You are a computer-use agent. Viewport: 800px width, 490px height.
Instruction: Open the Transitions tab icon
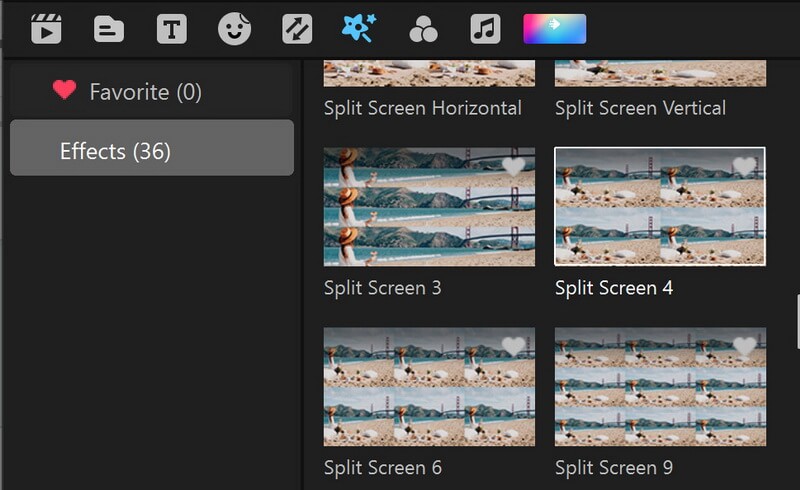tap(297, 29)
